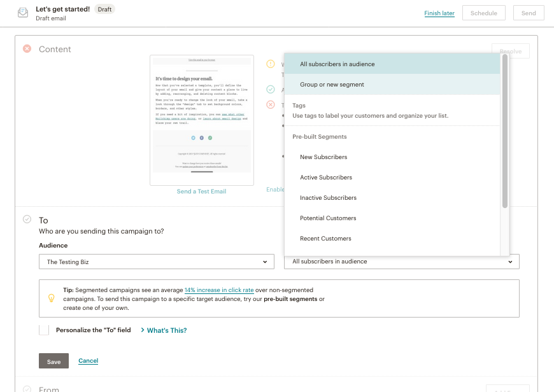Click the Draft status badge
This screenshot has width=554, height=392.
point(104,9)
